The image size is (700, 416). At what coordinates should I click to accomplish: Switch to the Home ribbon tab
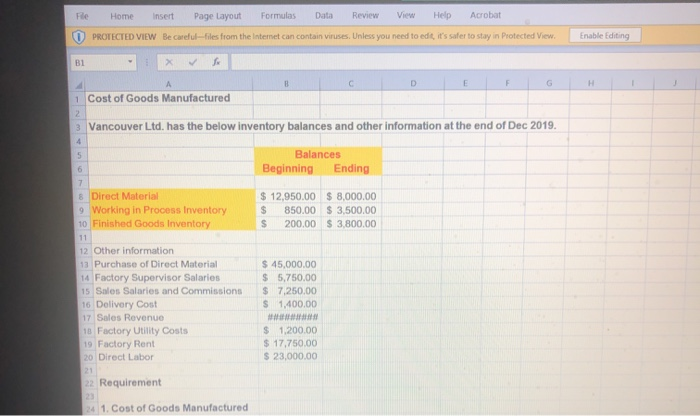point(122,16)
